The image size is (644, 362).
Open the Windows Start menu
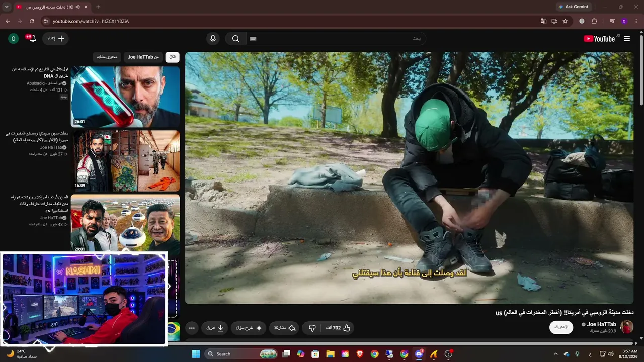click(x=196, y=354)
